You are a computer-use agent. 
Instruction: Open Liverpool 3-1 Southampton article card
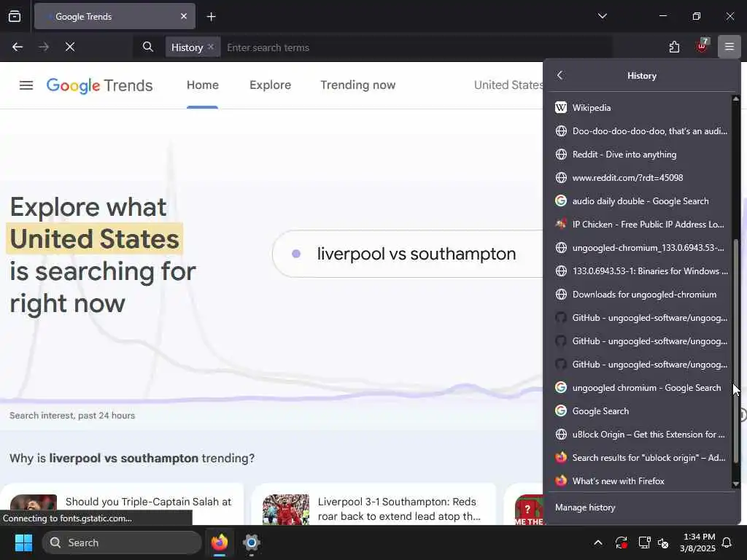point(373,505)
